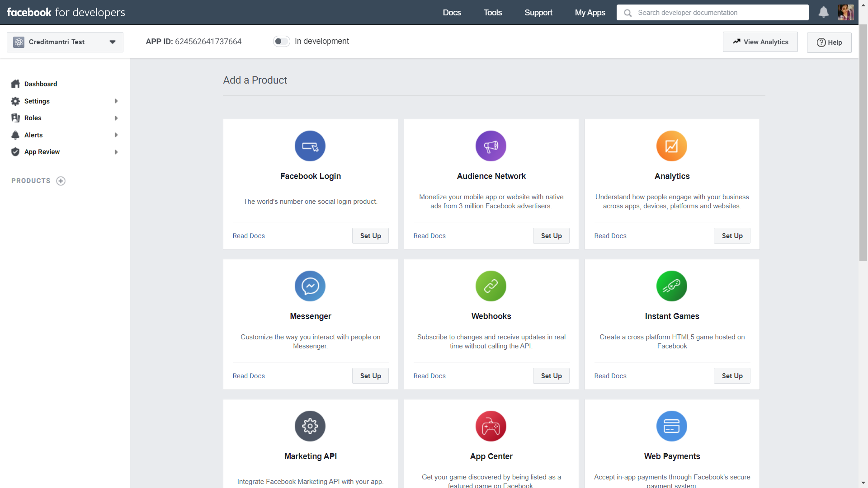Click the Settings gear icon in sidebar

[x=15, y=101]
